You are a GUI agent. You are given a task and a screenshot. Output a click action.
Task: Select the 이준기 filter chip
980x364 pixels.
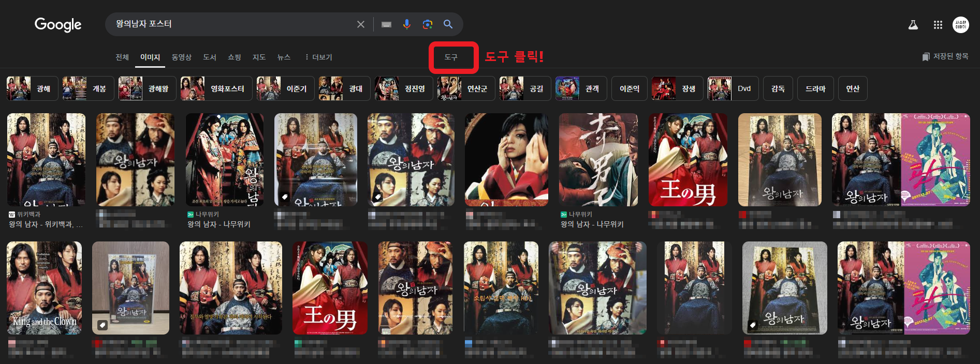[285, 88]
